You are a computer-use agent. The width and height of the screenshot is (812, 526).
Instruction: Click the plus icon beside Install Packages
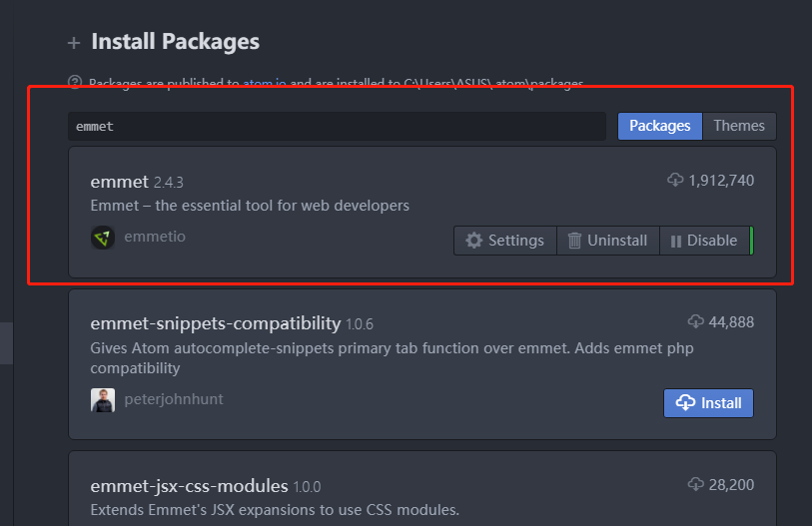[x=73, y=43]
